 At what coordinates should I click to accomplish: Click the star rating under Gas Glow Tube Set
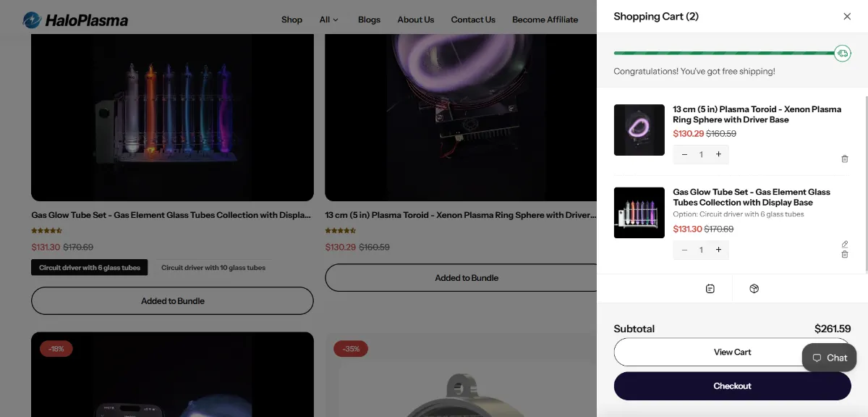point(47,231)
